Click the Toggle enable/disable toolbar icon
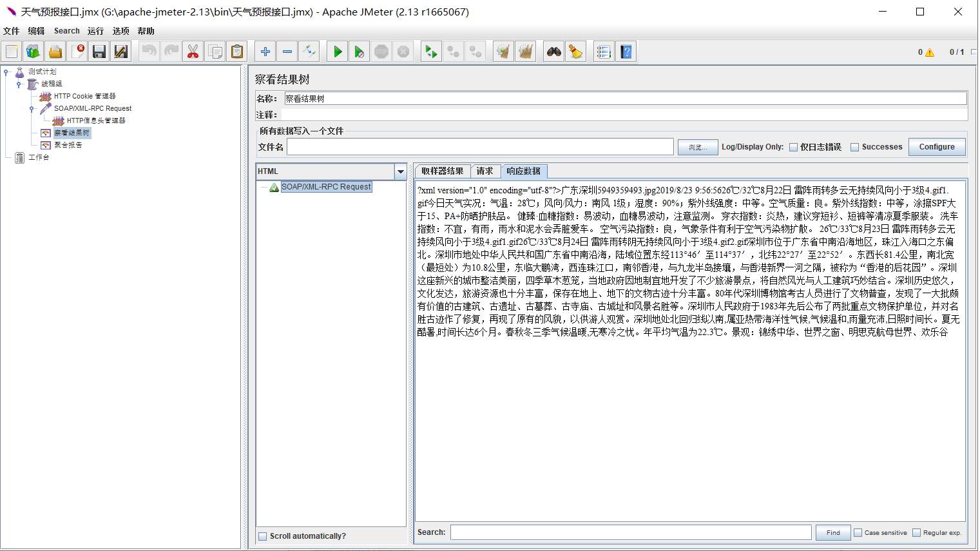 pyautogui.click(x=309, y=52)
